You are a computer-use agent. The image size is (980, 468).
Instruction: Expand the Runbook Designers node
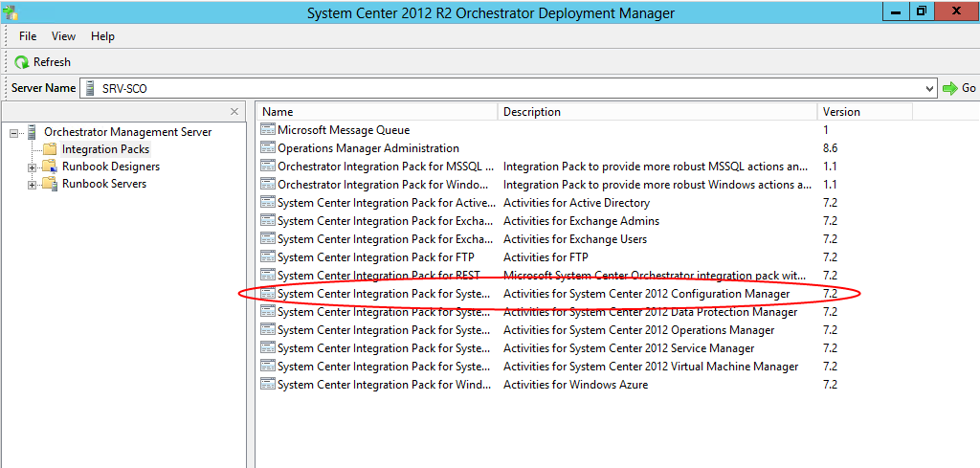click(x=32, y=167)
